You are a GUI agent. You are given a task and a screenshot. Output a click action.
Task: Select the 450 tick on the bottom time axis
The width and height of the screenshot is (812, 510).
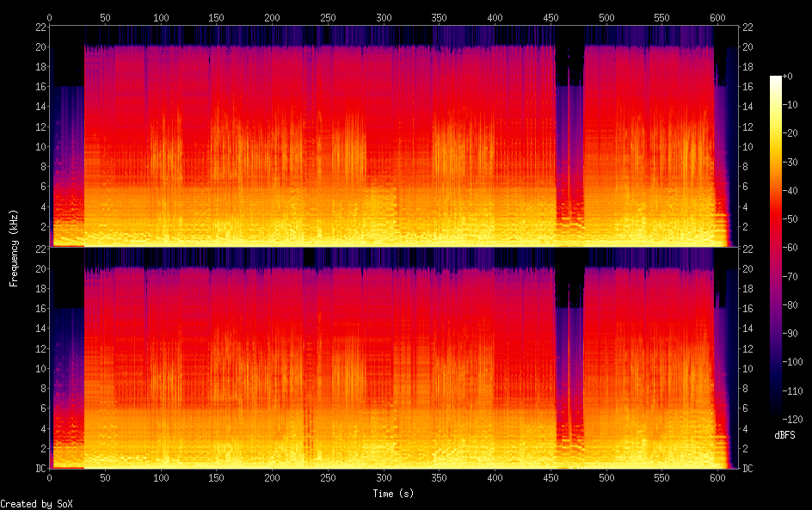551,478
